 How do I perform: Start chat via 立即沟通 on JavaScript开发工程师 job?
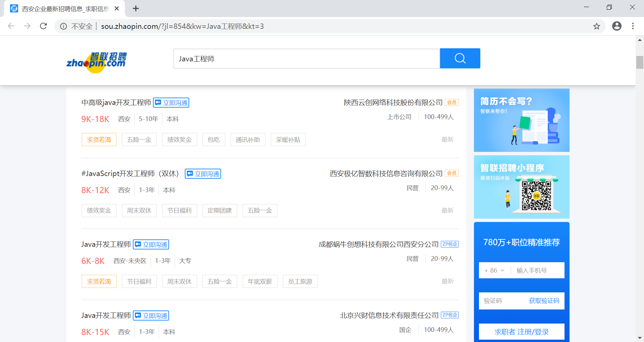(203, 173)
